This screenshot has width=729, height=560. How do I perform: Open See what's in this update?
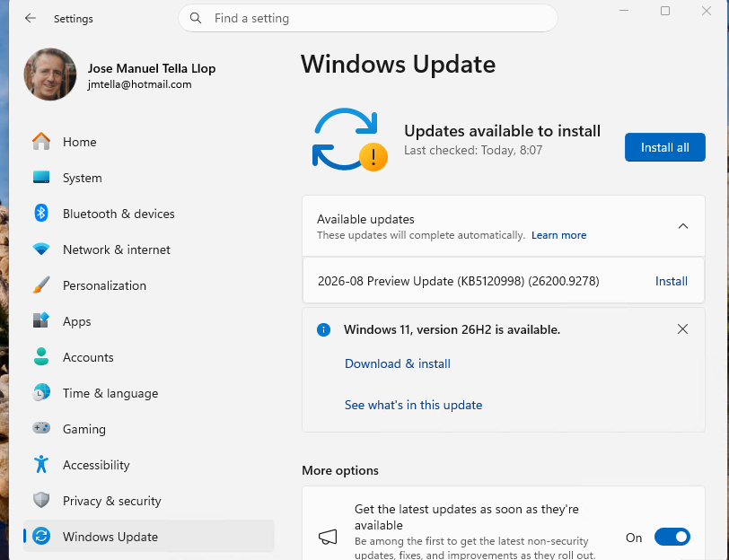tap(413, 405)
